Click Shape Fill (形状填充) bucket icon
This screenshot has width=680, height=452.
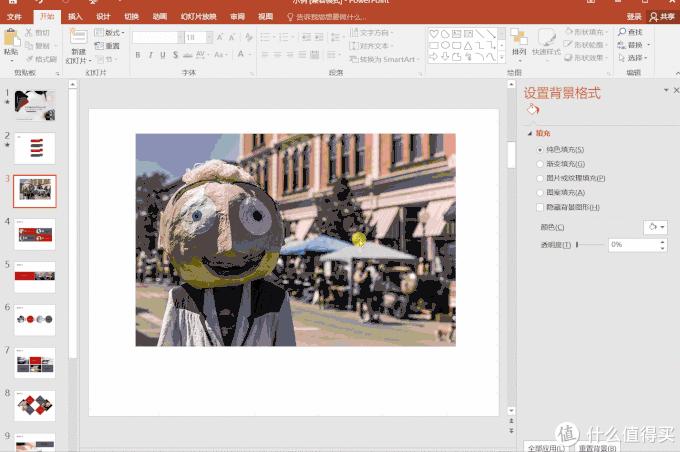(x=569, y=32)
